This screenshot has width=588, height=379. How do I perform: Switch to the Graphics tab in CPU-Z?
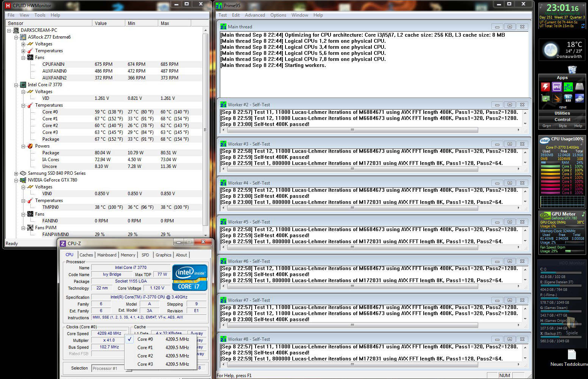click(x=164, y=255)
